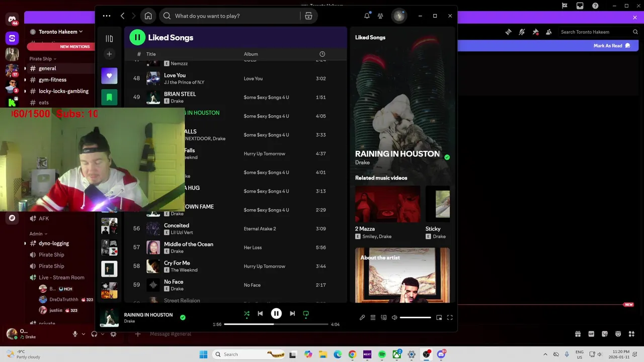The width and height of the screenshot is (644, 362).
Task: Open Your Episodes green bookmark tile
Action: tap(109, 98)
